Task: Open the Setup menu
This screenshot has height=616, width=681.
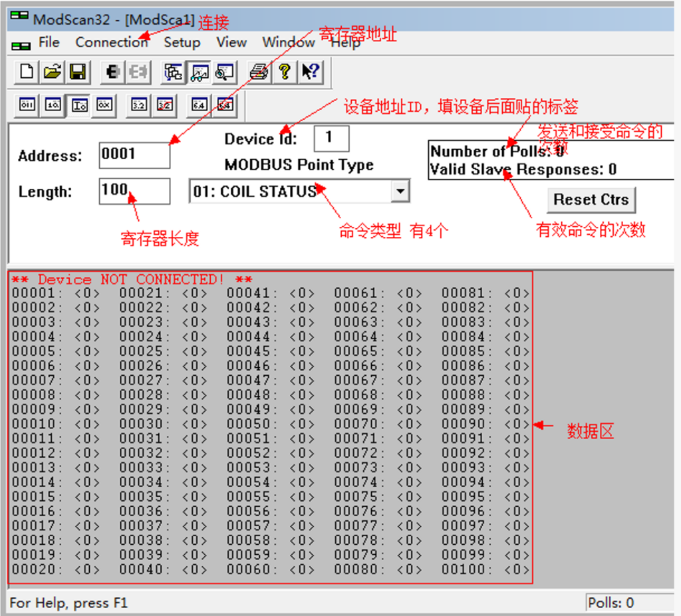Action: pyautogui.click(x=182, y=43)
